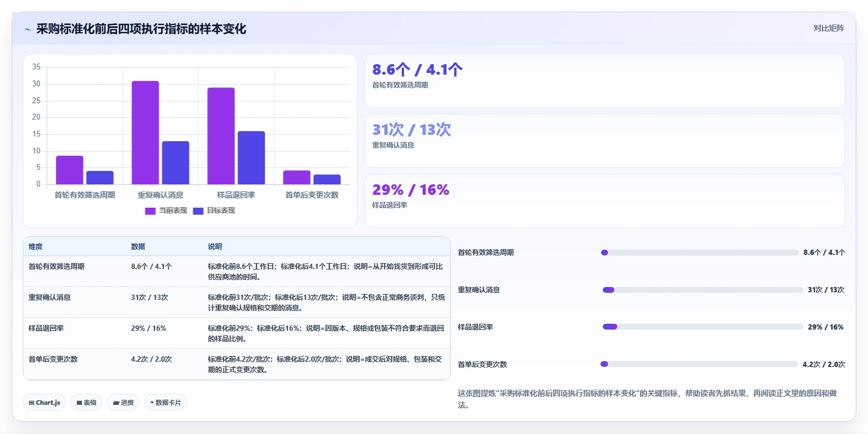Click 31次 / 13次 value beside progress bar
Screen dimensions: 868x434
tap(826, 290)
